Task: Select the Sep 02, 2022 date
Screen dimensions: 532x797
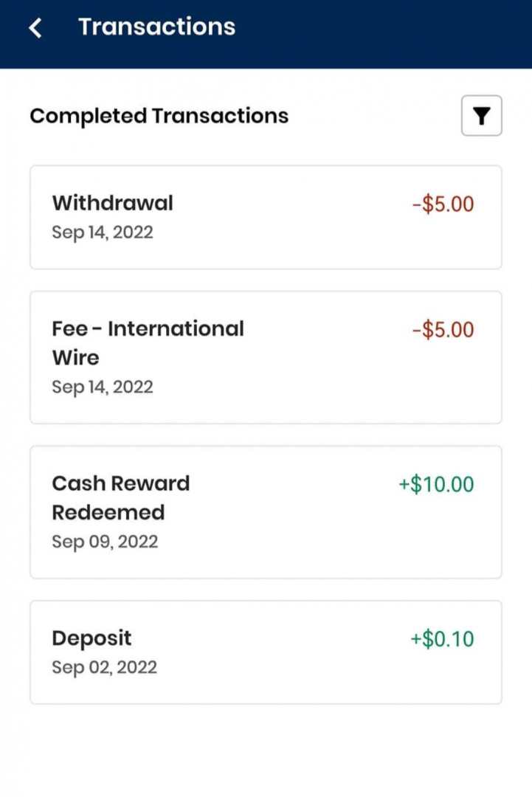Action: pos(104,668)
